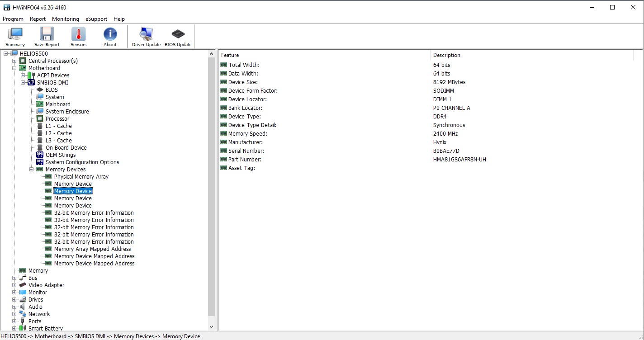644x340 pixels.
Task: Select L1 - Cache tree item
Action: pyautogui.click(x=58, y=126)
